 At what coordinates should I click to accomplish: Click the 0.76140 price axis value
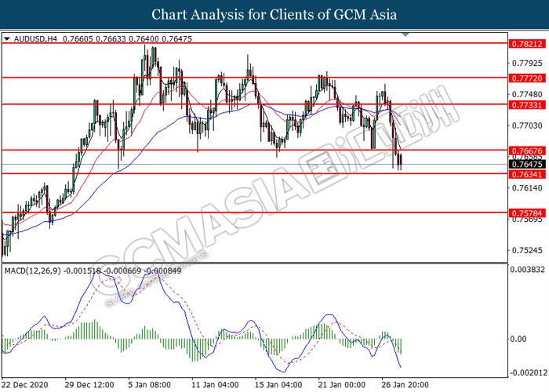point(527,188)
